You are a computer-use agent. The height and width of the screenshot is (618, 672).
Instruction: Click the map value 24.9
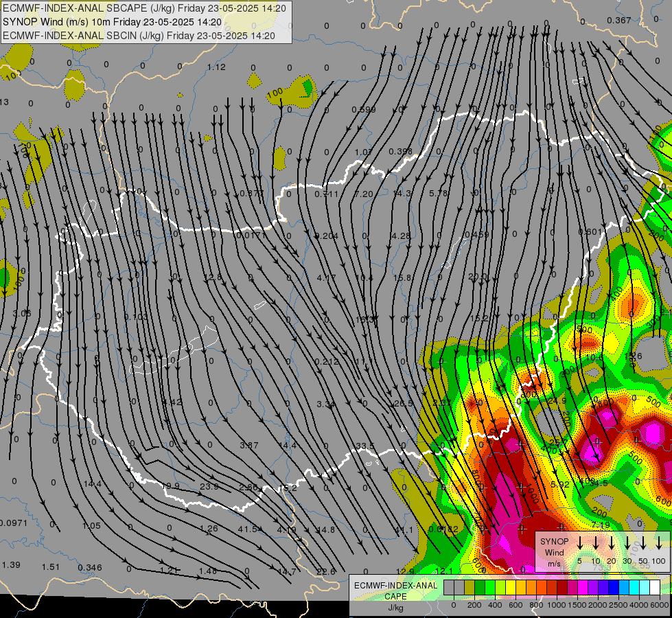pos(557,400)
